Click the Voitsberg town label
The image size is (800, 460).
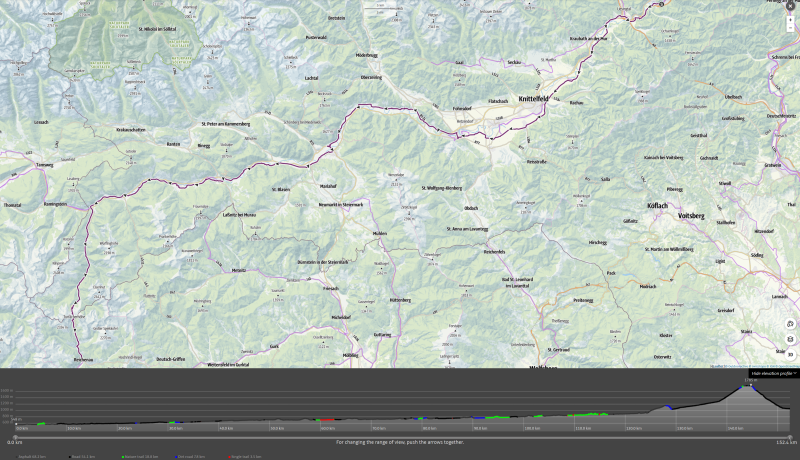click(x=692, y=215)
